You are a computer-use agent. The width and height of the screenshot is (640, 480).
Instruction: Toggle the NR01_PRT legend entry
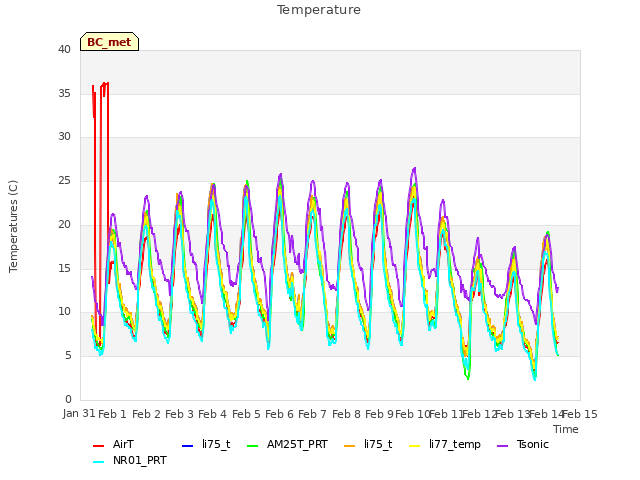[130, 461]
